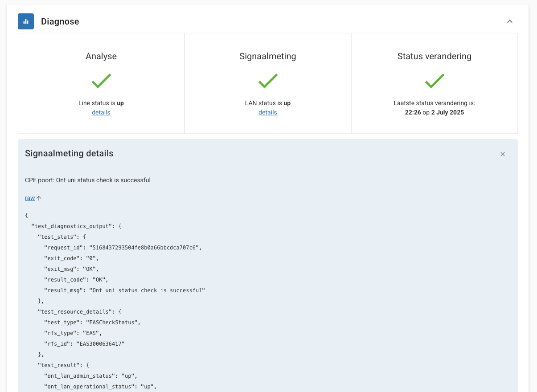
Task: Click the "ont_lan_operational_status": "up" line
Action: pos(100,387)
